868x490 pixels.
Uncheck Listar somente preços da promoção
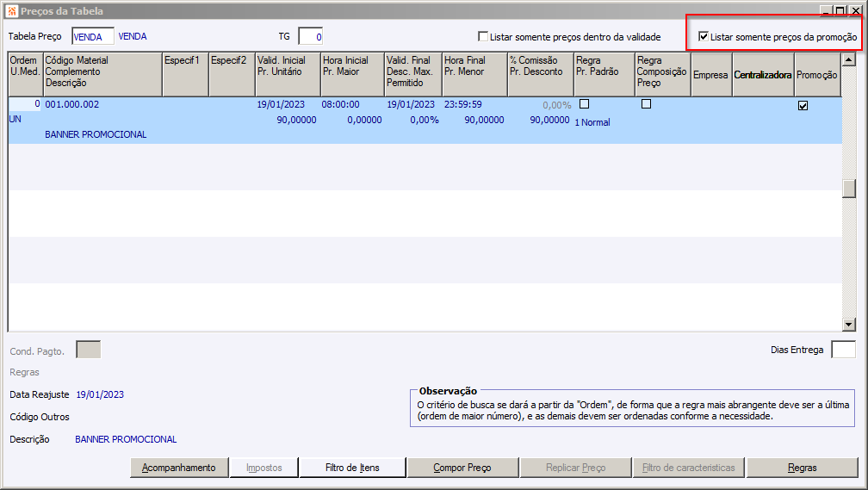click(x=703, y=36)
